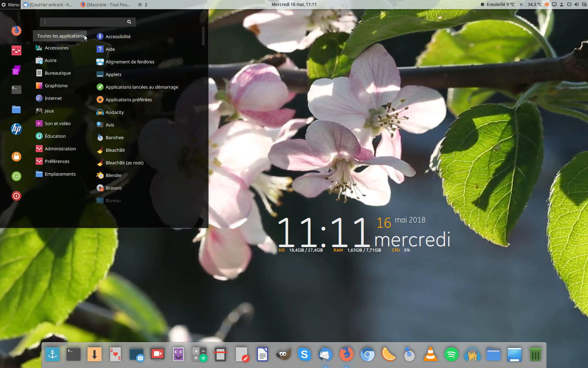Click the Menu button in top panel
Viewport: 588px width, 368px height.
click(x=10, y=5)
